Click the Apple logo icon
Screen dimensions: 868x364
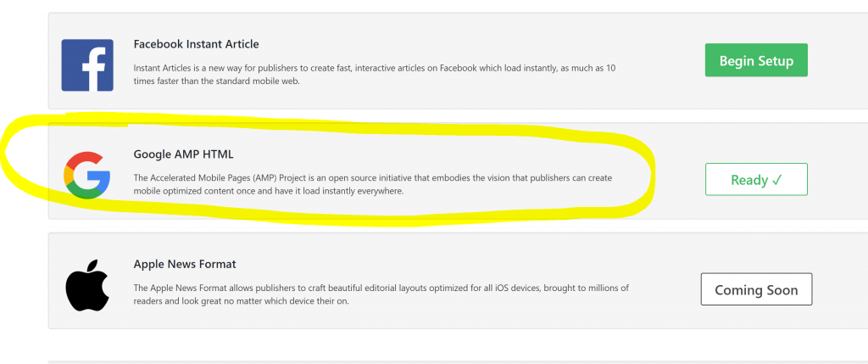pos(87,285)
